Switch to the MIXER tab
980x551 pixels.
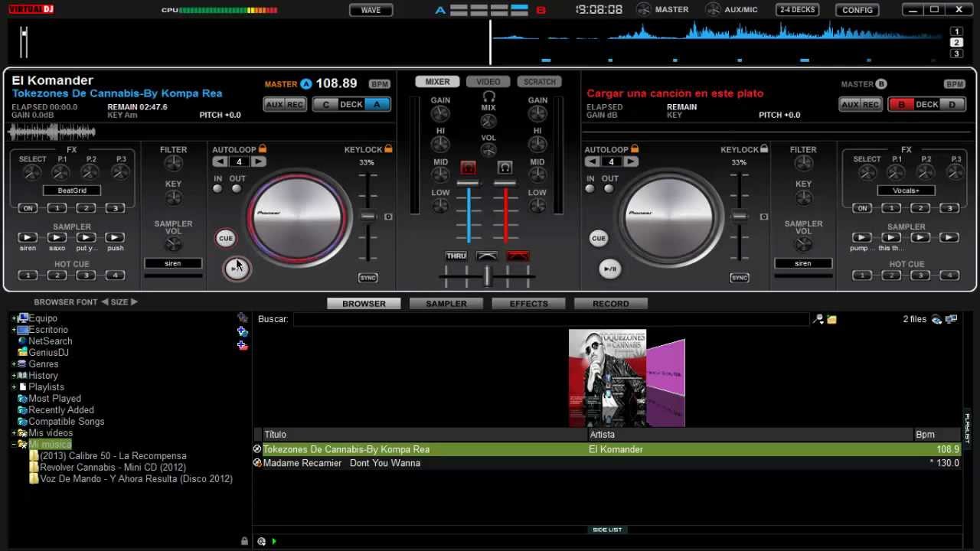coord(437,82)
